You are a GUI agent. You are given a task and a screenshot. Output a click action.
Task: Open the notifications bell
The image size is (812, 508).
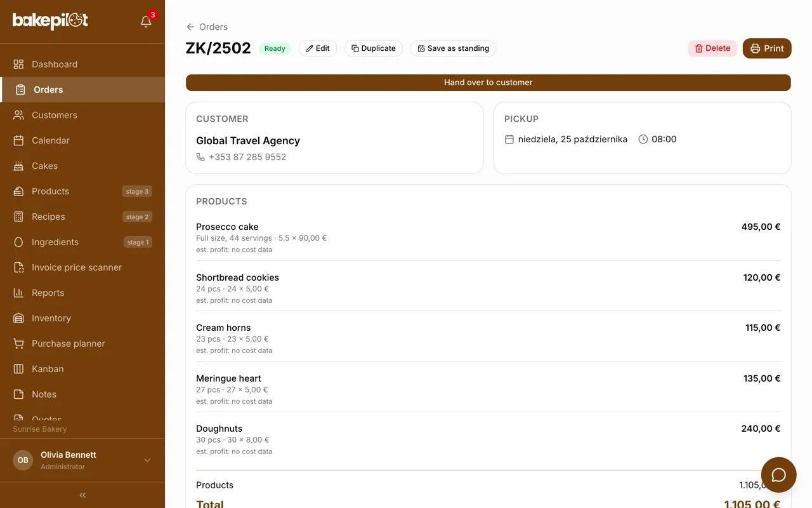(146, 22)
